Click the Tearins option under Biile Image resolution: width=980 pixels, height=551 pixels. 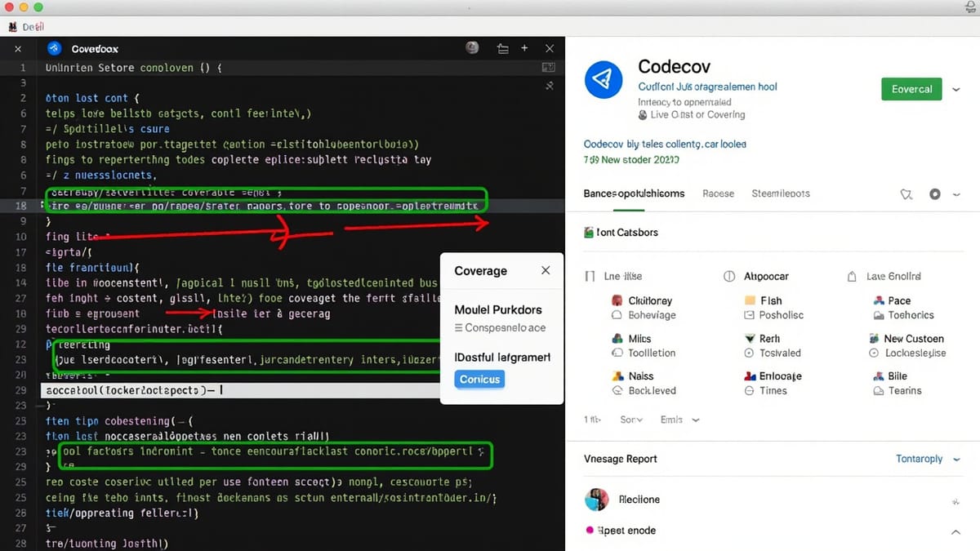[905, 391]
